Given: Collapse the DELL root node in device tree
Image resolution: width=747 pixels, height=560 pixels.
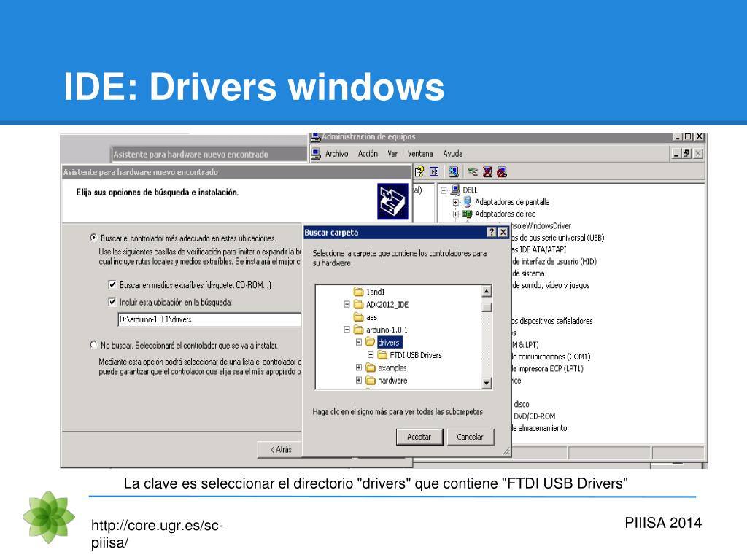Looking at the screenshot, I should point(444,190).
